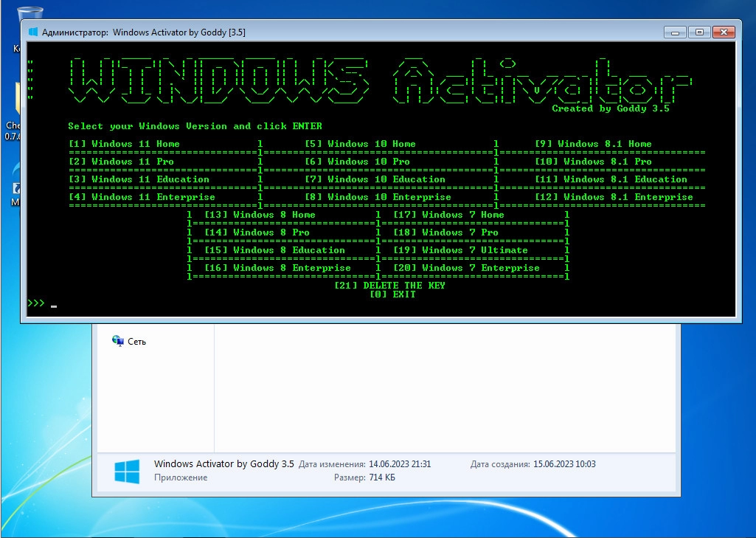This screenshot has width=756, height=538.
Task: Click the Дата изменения value 14.06.2023 21:31
Action: [400, 464]
